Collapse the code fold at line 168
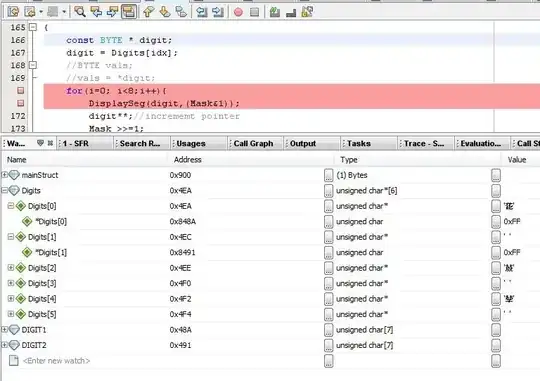Screen dimensions: 540x381 point(33,65)
